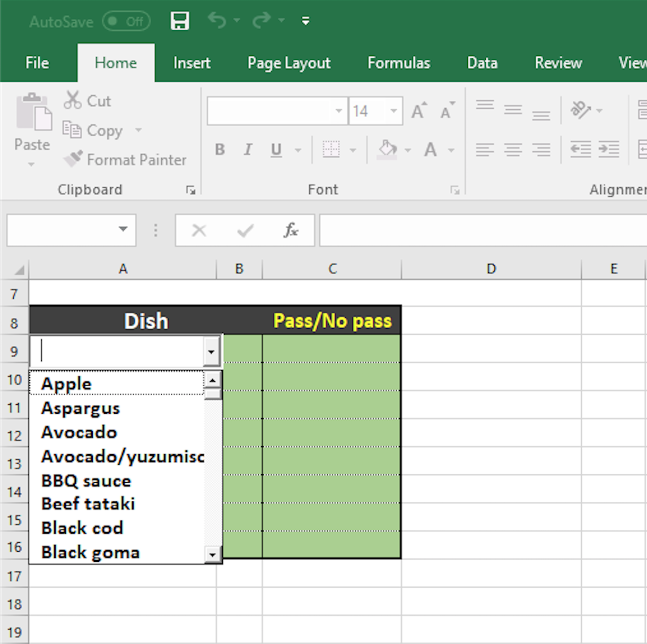
Task: Click the Insert Function fx icon
Action: [x=291, y=230]
